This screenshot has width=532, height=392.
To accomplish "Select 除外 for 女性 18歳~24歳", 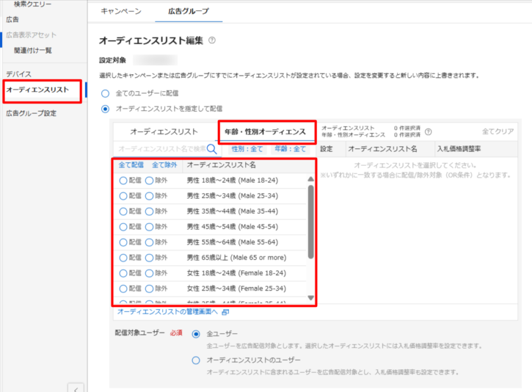I will 149,272.
